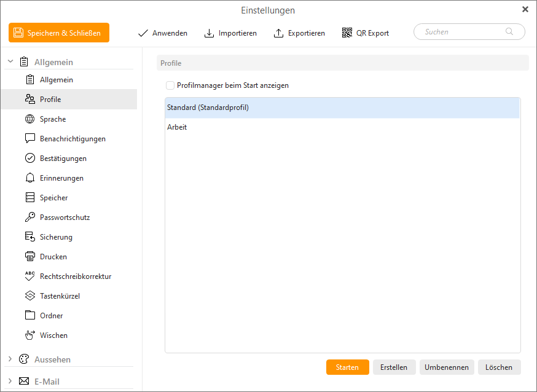
Task: Enable Profilmanager beim Start anzeigen checkbox
Action: [170, 85]
